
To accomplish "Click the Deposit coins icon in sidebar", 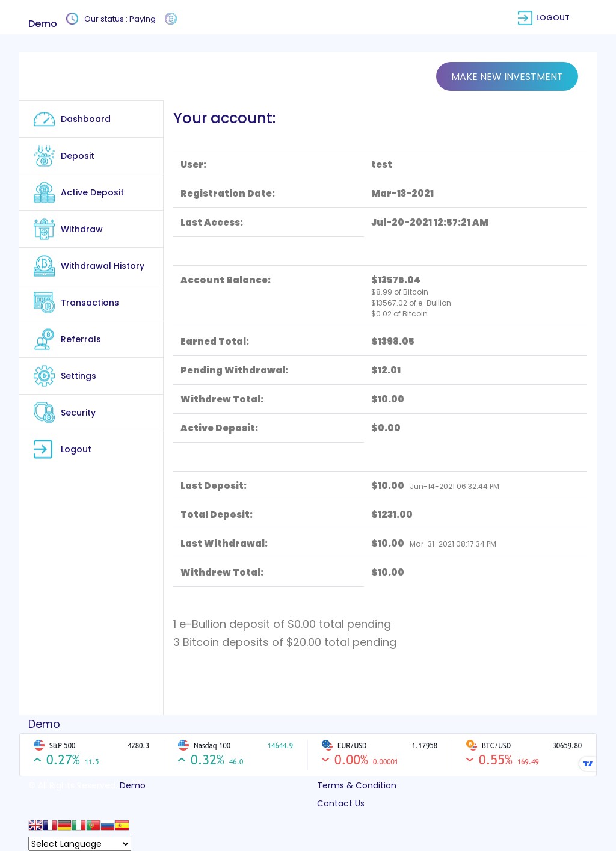I will pos(44,156).
